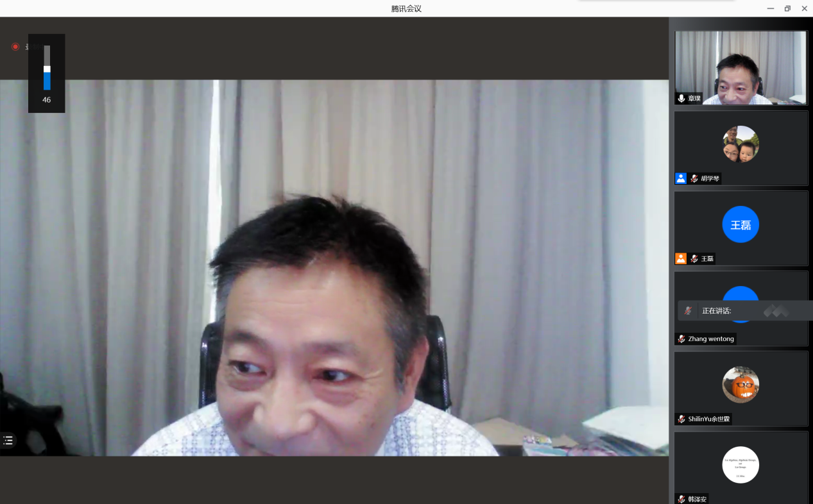
Task: Click the Zhang wentong name label
Action: click(x=711, y=339)
